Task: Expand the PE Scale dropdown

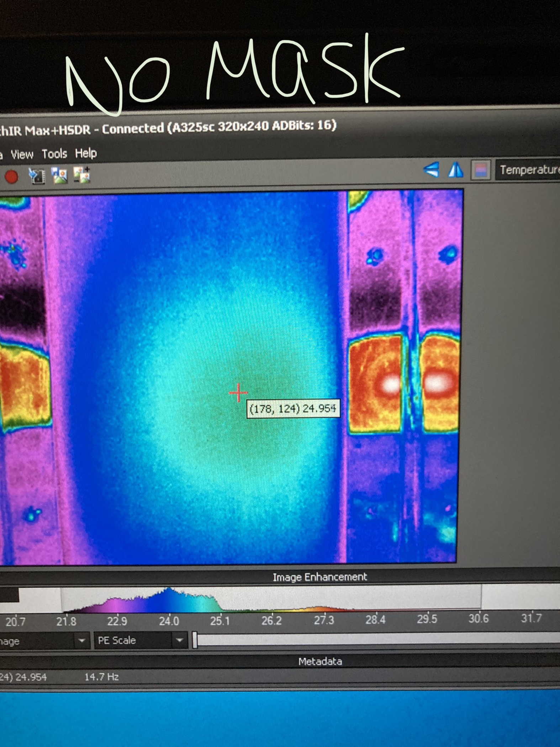Action: 141,641
